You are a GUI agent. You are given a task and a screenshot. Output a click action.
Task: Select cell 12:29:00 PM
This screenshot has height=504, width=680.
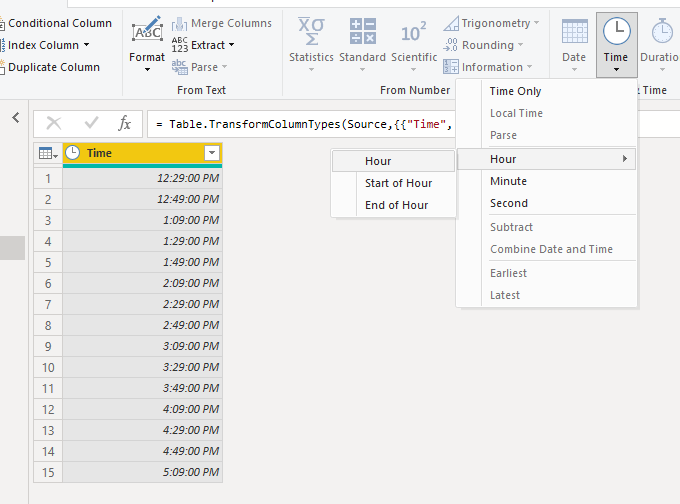[x=142, y=178]
